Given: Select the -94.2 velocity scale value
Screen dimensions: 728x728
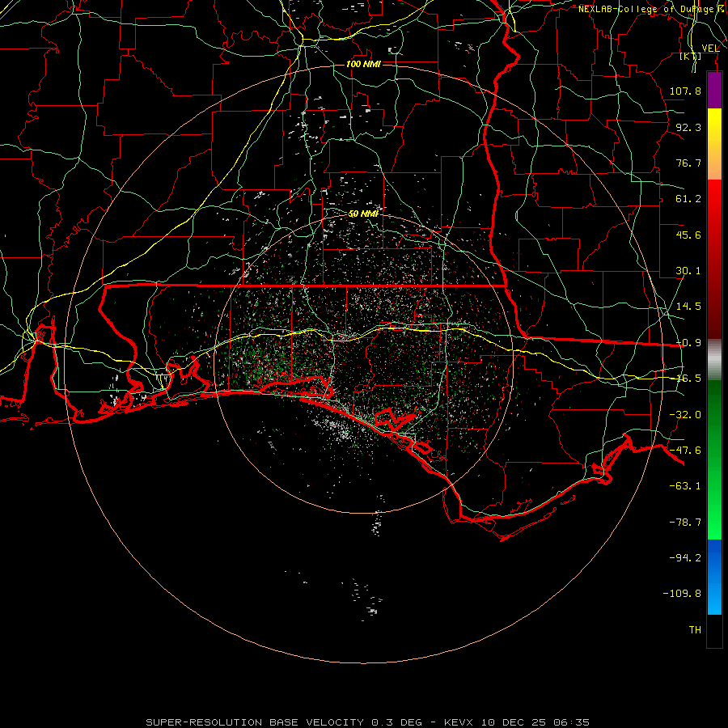Looking at the screenshot, I should [685, 557].
